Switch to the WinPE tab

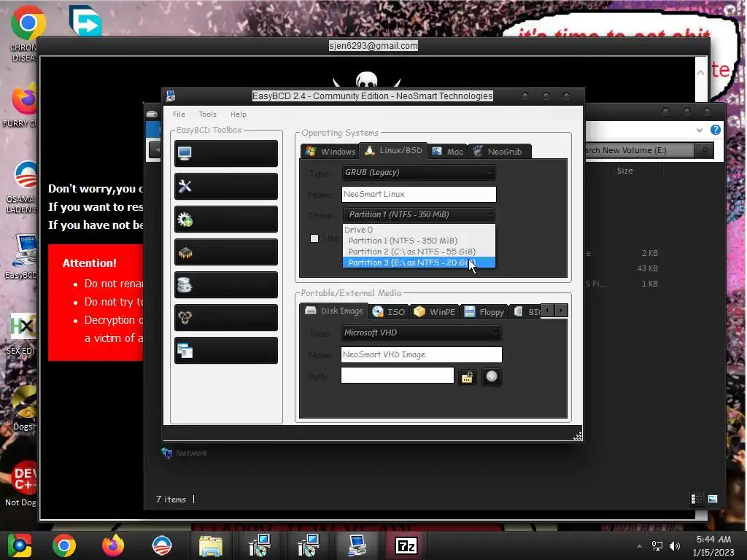(x=434, y=312)
